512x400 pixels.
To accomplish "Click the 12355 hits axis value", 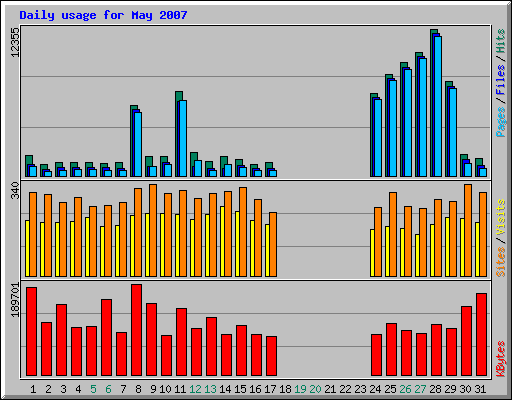I will click(15, 42).
